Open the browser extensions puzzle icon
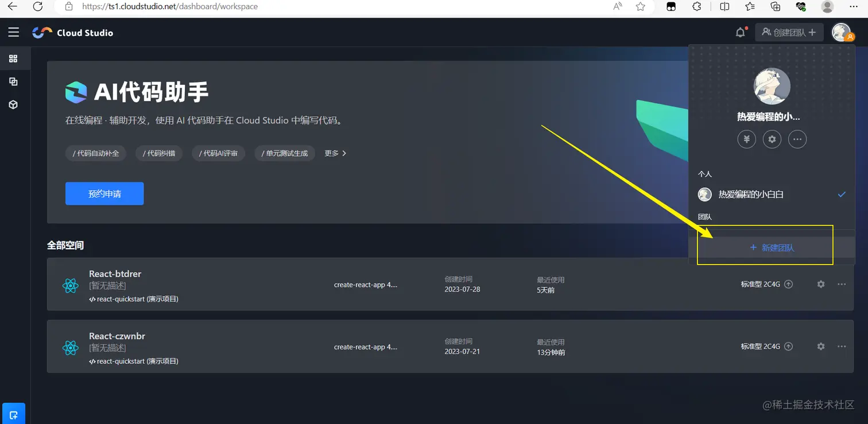The height and width of the screenshot is (424, 868). pyautogui.click(x=697, y=7)
